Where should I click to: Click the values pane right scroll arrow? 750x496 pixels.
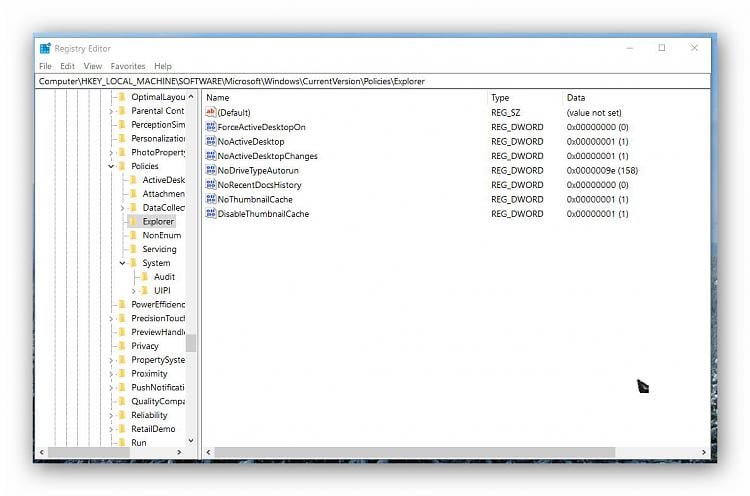(704, 452)
